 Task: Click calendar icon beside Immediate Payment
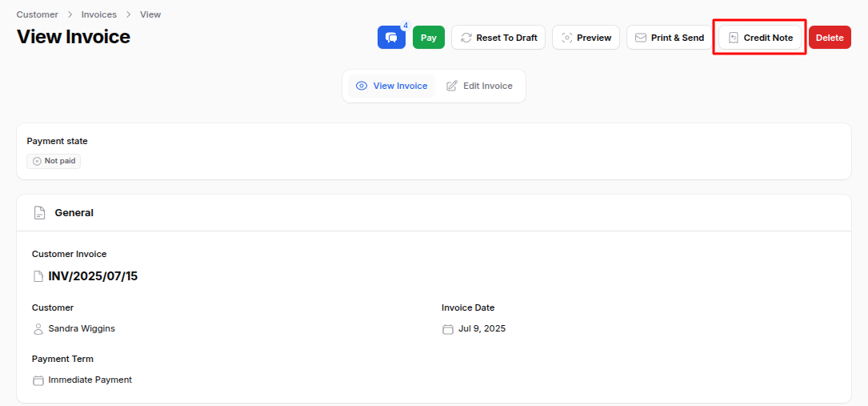(x=38, y=380)
